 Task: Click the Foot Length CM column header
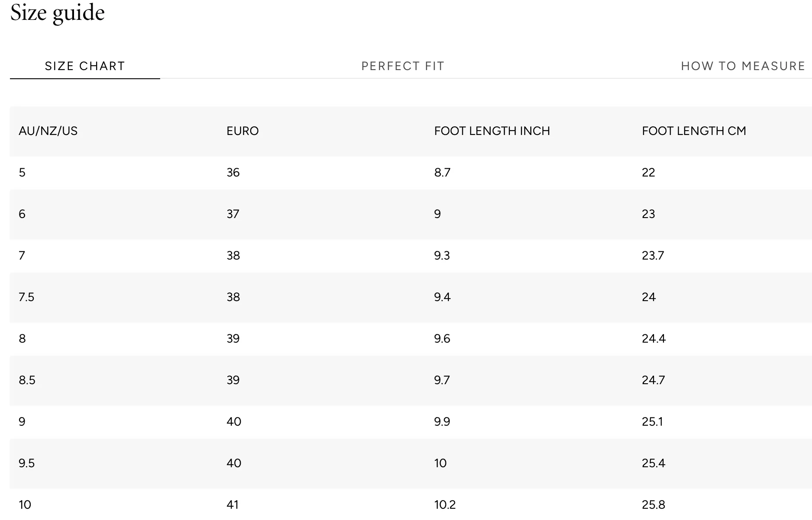pos(694,131)
